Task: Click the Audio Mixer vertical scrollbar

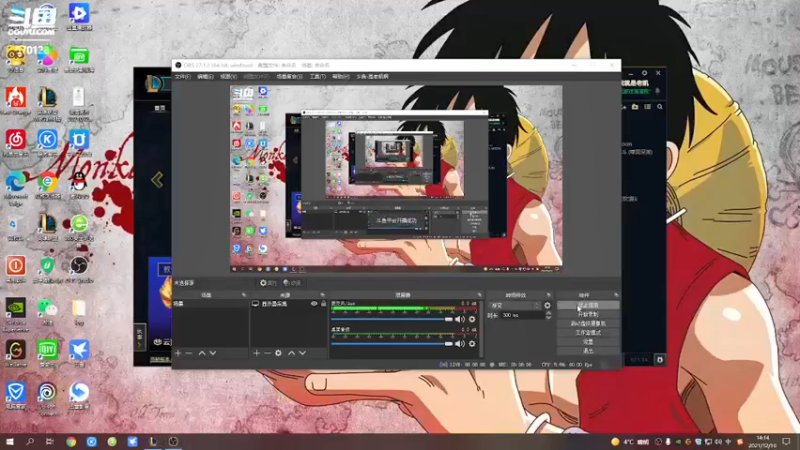Action: [481, 329]
